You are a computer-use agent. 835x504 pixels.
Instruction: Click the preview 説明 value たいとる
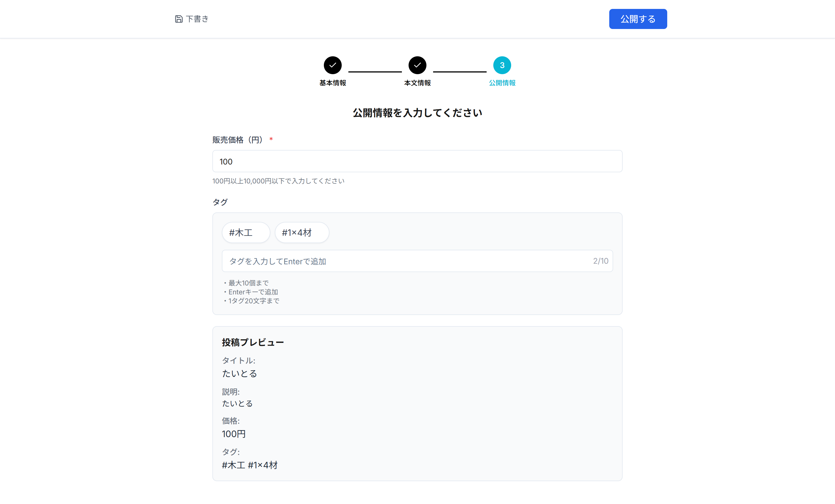click(237, 403)
